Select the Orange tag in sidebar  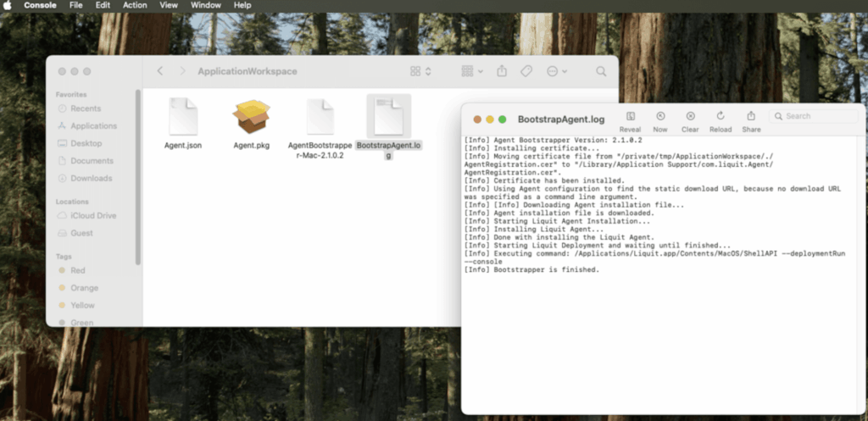click(84, 288)
